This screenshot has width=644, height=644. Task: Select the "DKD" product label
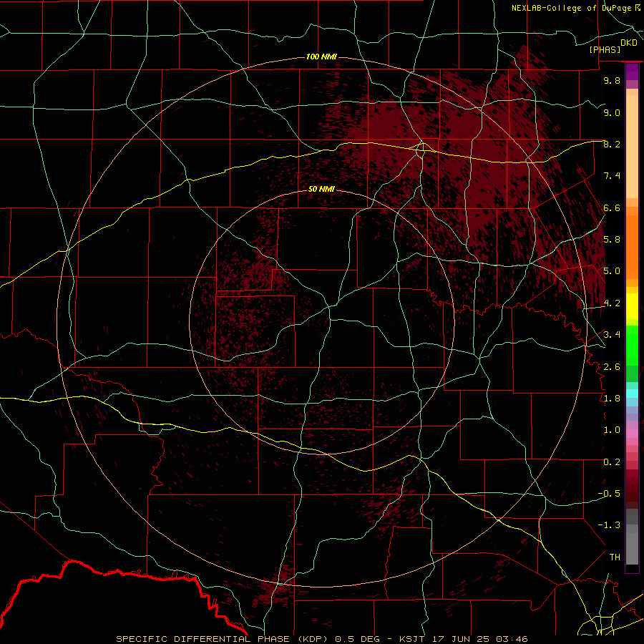click(x=628, y=42)
